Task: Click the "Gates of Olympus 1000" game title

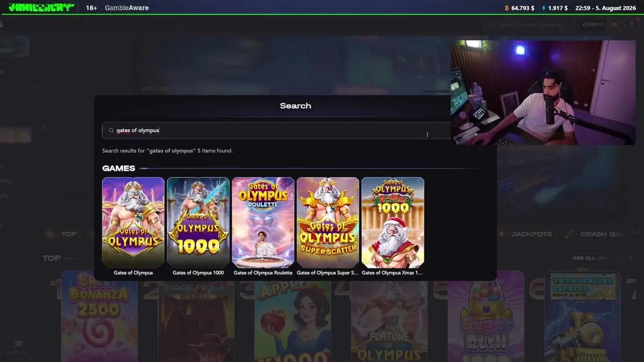Action: [x=198, y=273]
